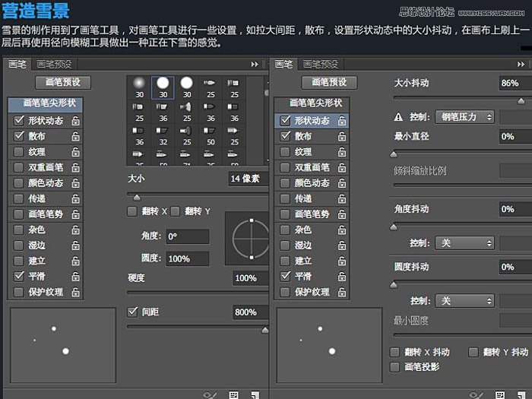
Task: Click lock icon beside 散布 in left panel
Action: (76, 136)
